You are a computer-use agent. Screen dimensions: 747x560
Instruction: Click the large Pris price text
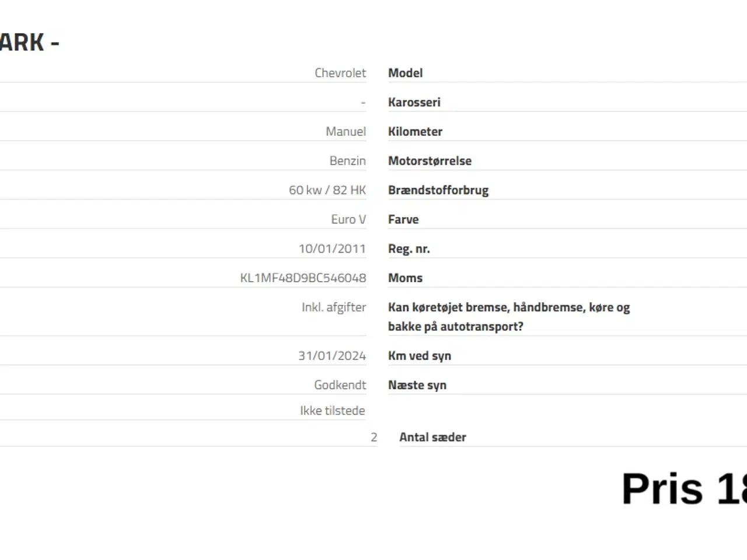[x=683, y=488]
